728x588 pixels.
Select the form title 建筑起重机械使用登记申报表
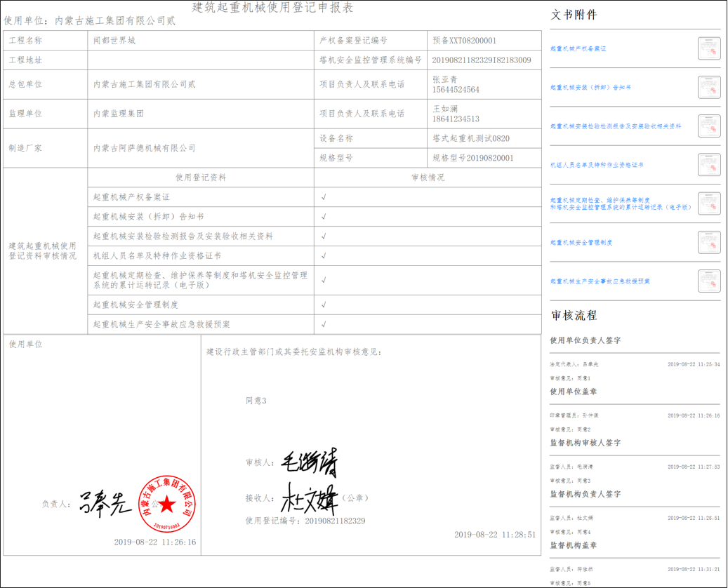point(272,8)
